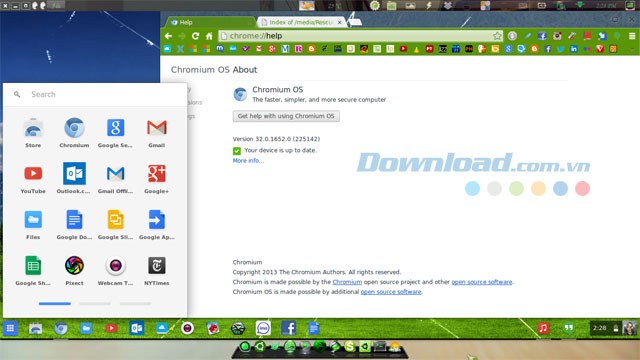This screenshot has width=640, height=360.
Task: Launch Angry Birds from the shelf
Action: [213, 328]
